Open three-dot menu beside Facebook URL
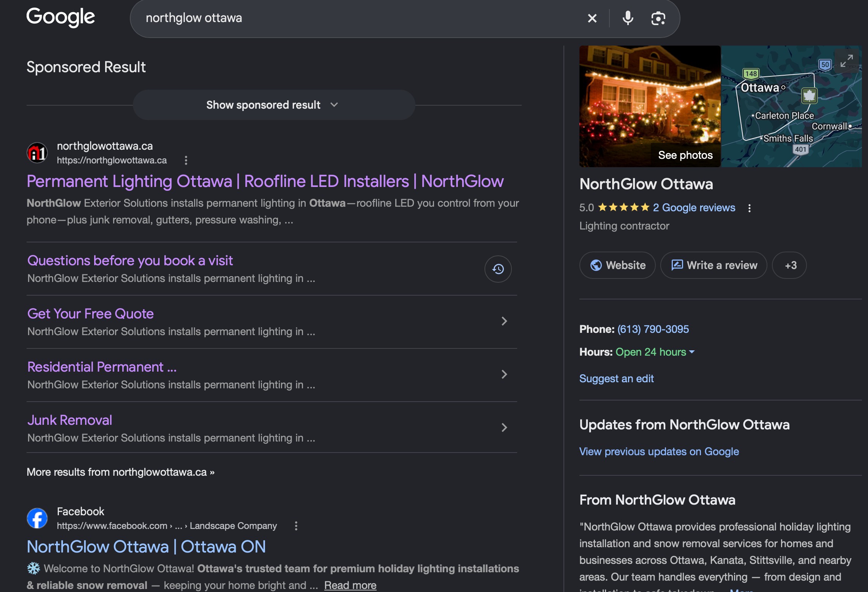Viewport: 868px width, 592px height. tap(296, 526)
